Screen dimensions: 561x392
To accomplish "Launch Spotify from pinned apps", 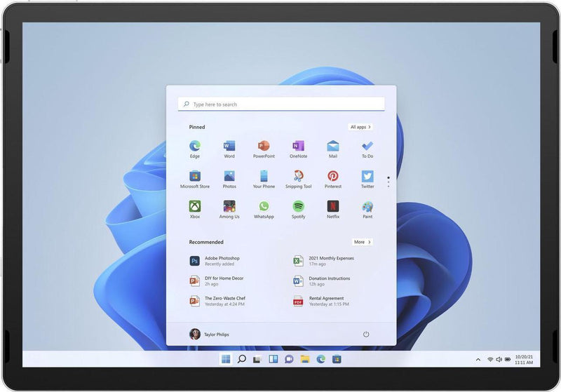I will [299, 210].
